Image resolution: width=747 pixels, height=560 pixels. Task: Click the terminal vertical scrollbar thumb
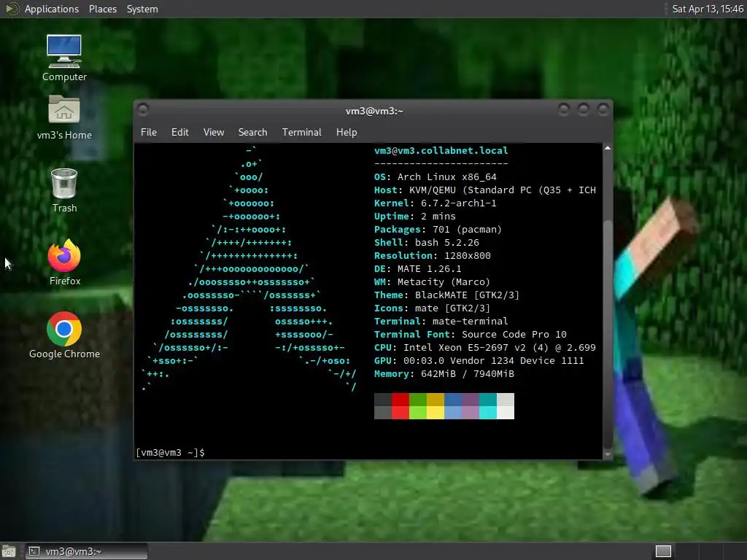(608, 333)
